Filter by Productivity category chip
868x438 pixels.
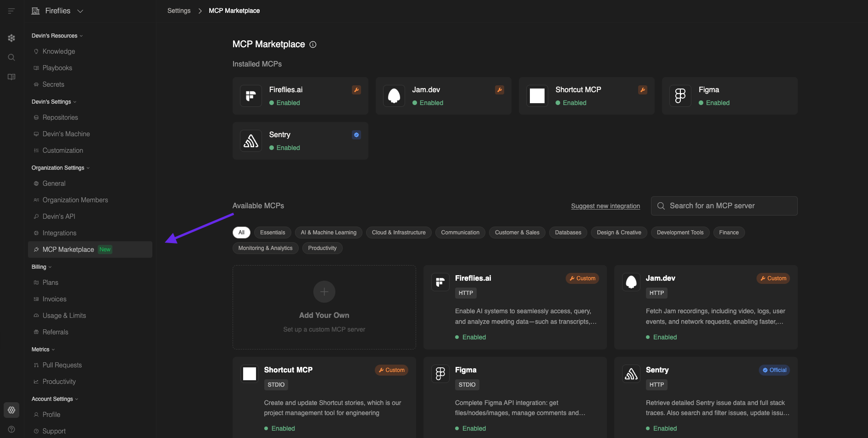323,248
